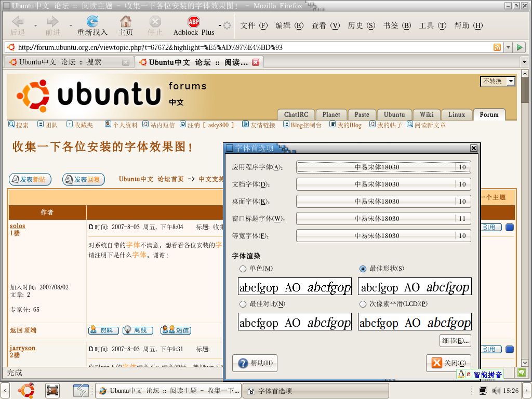Reload the page with the reload icon

coord(92,21)
